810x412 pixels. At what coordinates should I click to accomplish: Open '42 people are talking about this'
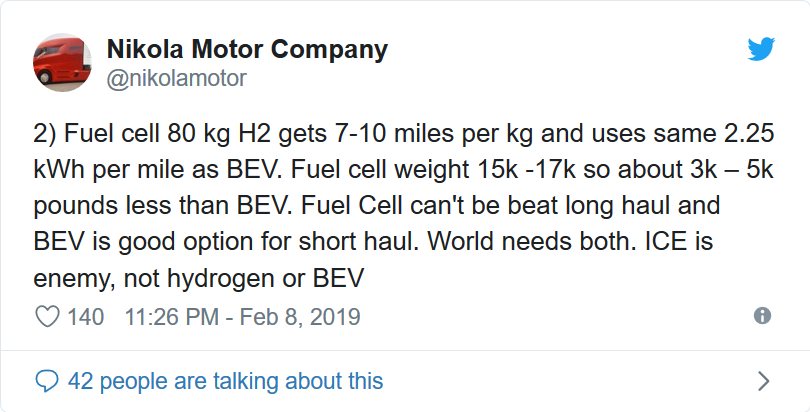(225, 381)
